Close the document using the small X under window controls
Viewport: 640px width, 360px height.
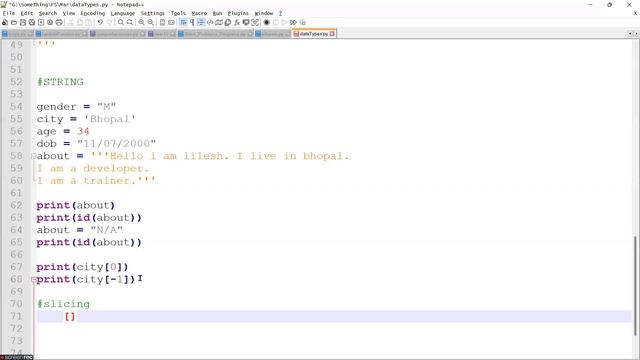[x=636, y=13]
